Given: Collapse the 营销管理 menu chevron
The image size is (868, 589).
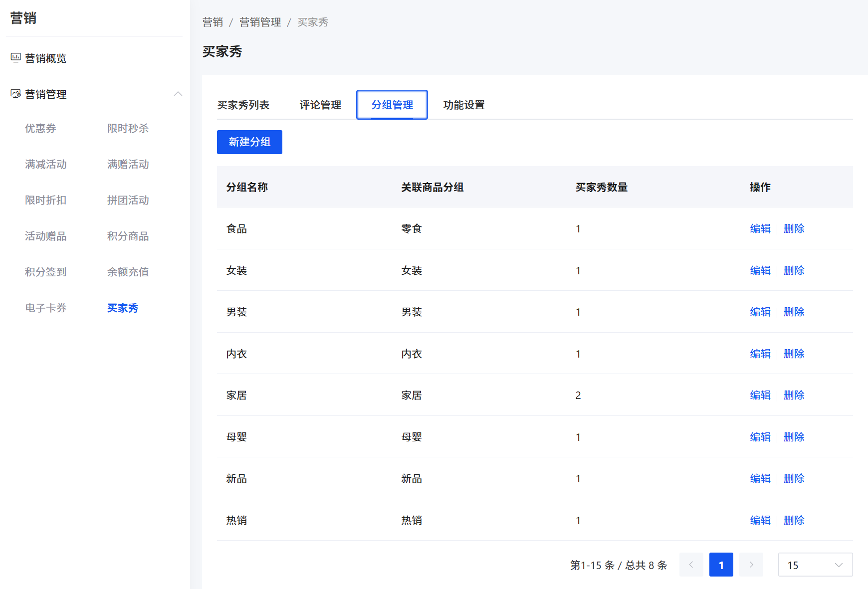Looking at the screenshot, I should [178, 94].
